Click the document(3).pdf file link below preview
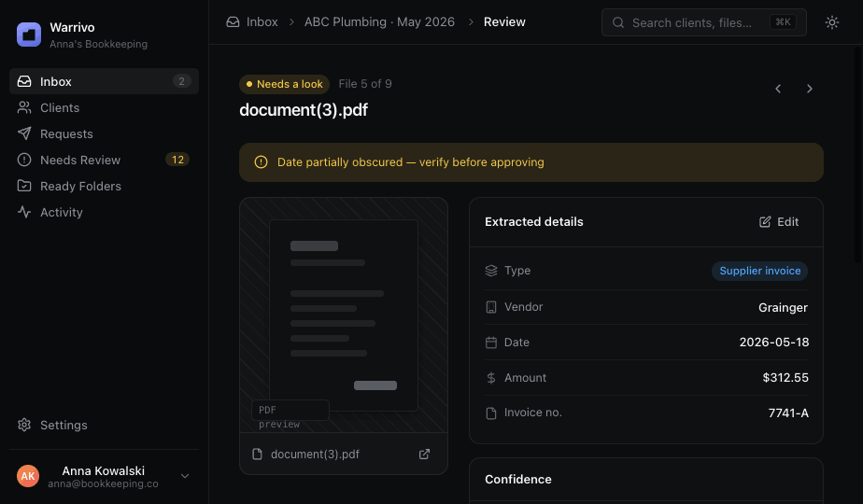Image resolution: width=863 pixels, height=504 pixels. 315,455
